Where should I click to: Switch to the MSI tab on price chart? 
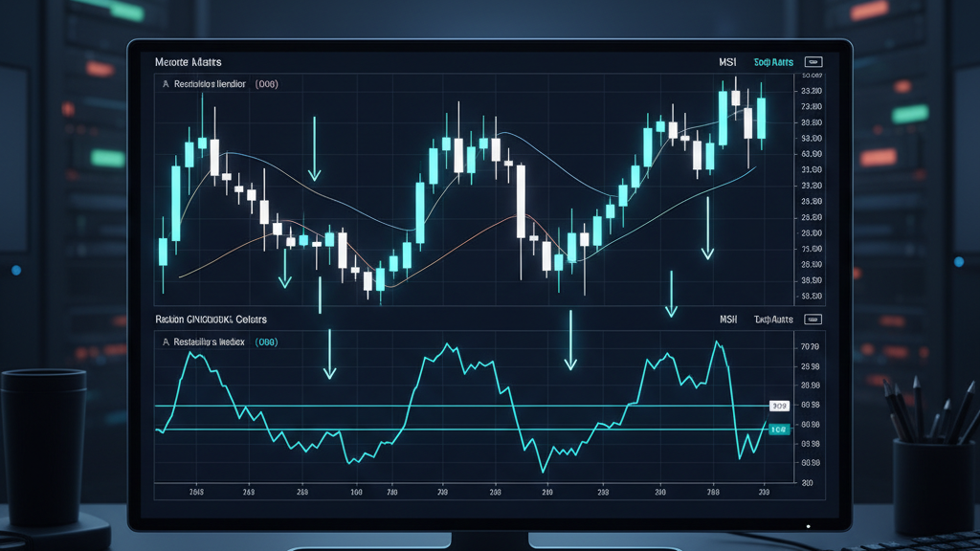pos(727,61)
